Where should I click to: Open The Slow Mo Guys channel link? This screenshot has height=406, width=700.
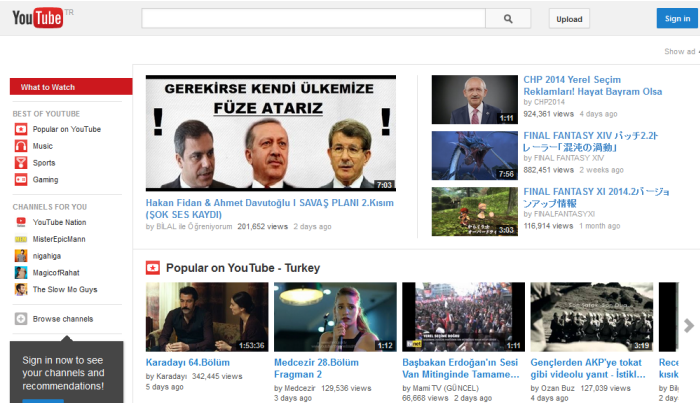65,289
